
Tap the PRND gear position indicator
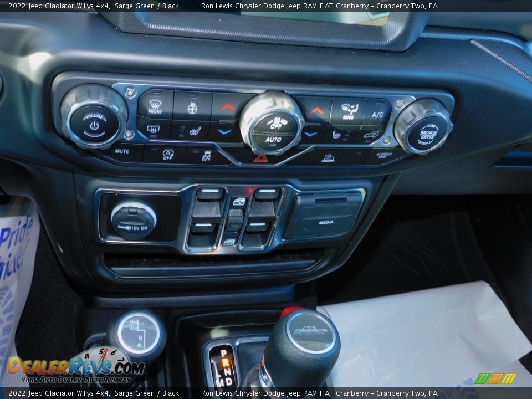click(x=224, y=366)
